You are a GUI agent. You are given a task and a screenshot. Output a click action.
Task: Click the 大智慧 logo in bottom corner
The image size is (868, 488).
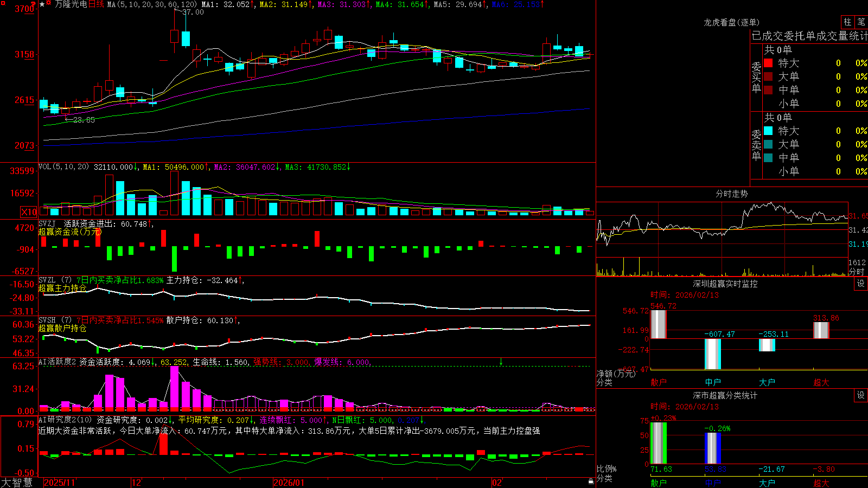point(17,483)
